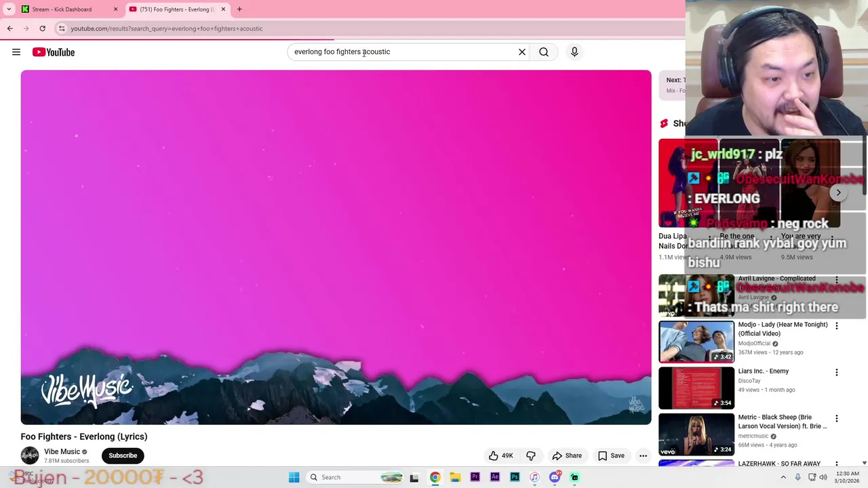868x488 pixels.
Task: Click the 7.81M subscribers text
Action: click(x=66, y=461)
